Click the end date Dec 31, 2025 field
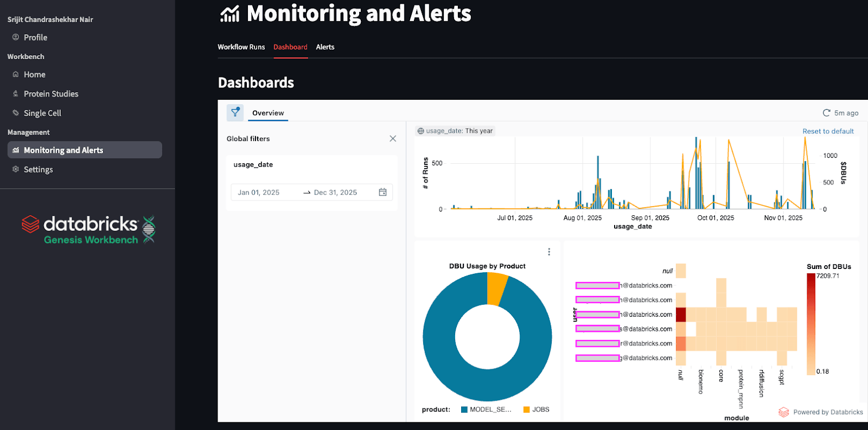The height and width of the screenshot is (430, 868). click(x=335, y=192)
